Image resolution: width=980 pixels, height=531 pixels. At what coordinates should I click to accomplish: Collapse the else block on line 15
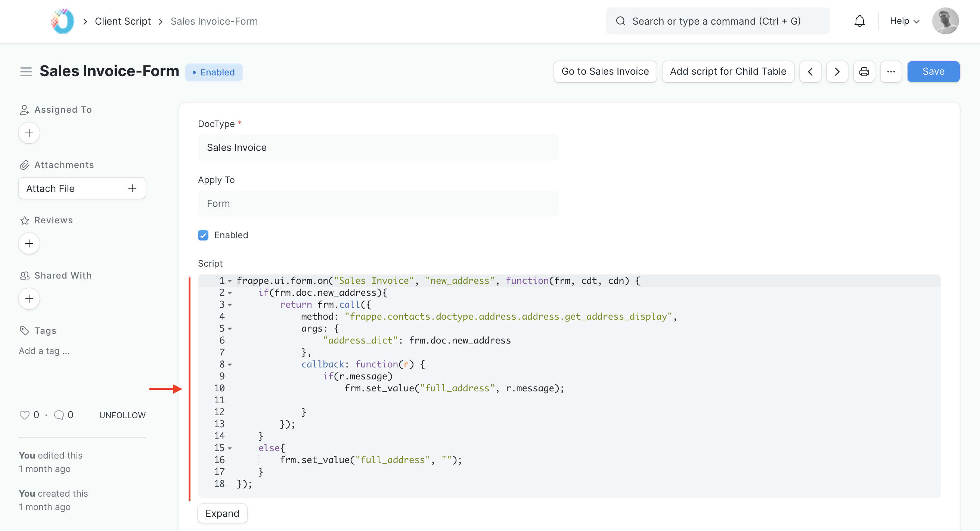pyautogui.click(x=230, y=448)
